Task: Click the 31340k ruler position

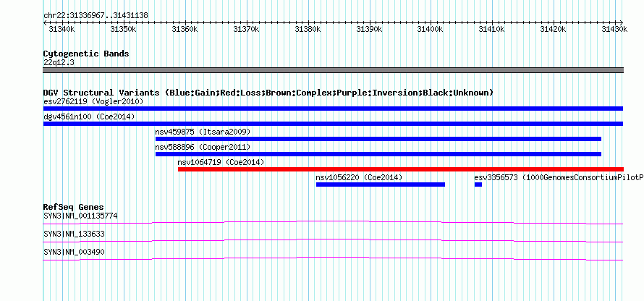Action: pos(62,29)
